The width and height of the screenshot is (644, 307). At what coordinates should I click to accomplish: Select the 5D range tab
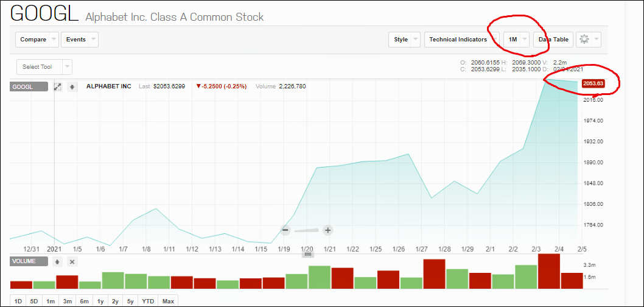pyautogui.click(x=34, y=302)
